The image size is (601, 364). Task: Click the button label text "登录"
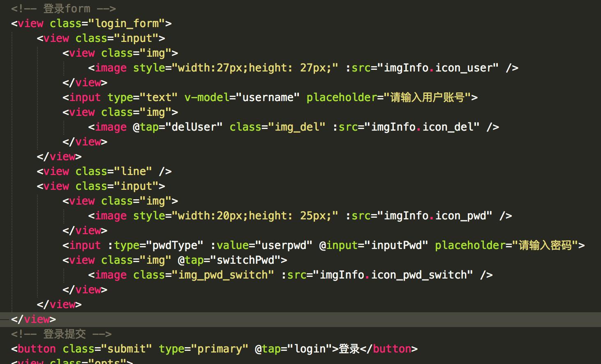click(349, 349)
